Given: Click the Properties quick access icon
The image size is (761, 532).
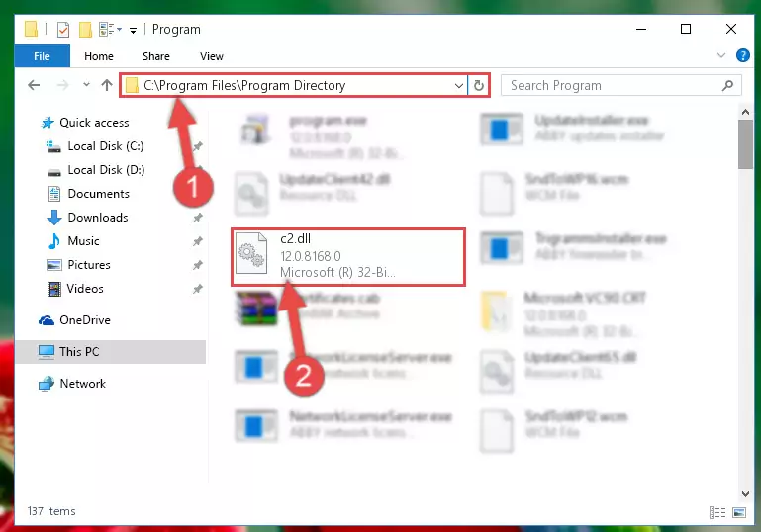Looking at the screenshot, I should (x=63, y=30).
